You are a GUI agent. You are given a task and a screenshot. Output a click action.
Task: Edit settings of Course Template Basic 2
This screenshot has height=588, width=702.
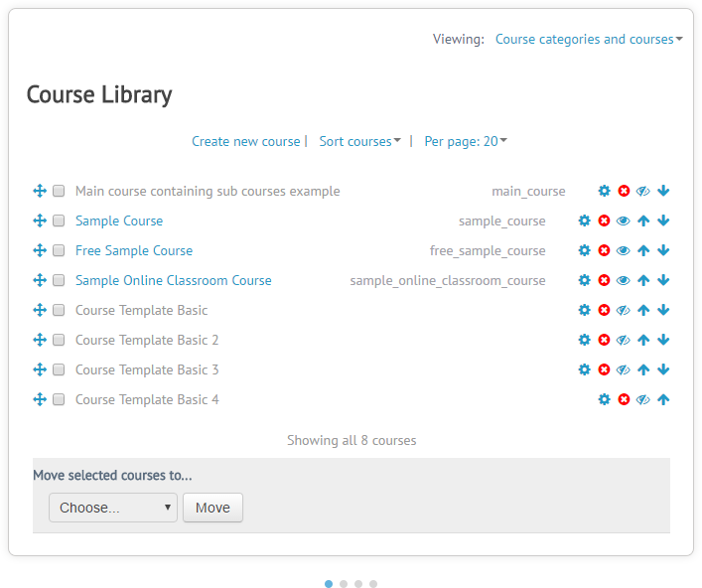click(584, 340)
